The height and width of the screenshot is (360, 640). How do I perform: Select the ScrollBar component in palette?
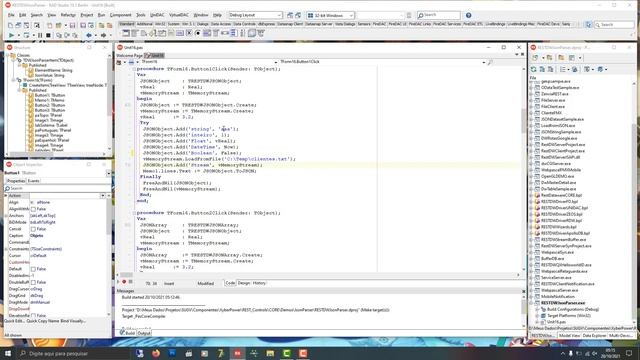click(x=224, y=33)
